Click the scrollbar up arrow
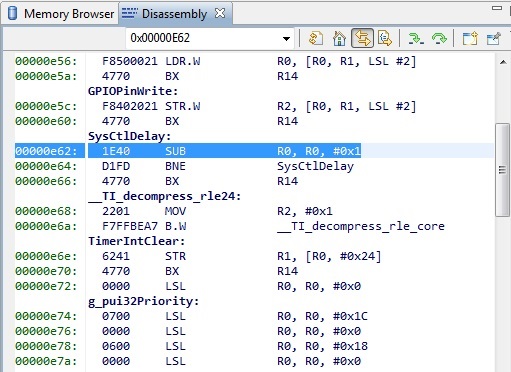Image resolution: width=511 pixels, height=372 pixels. [503, 62]
